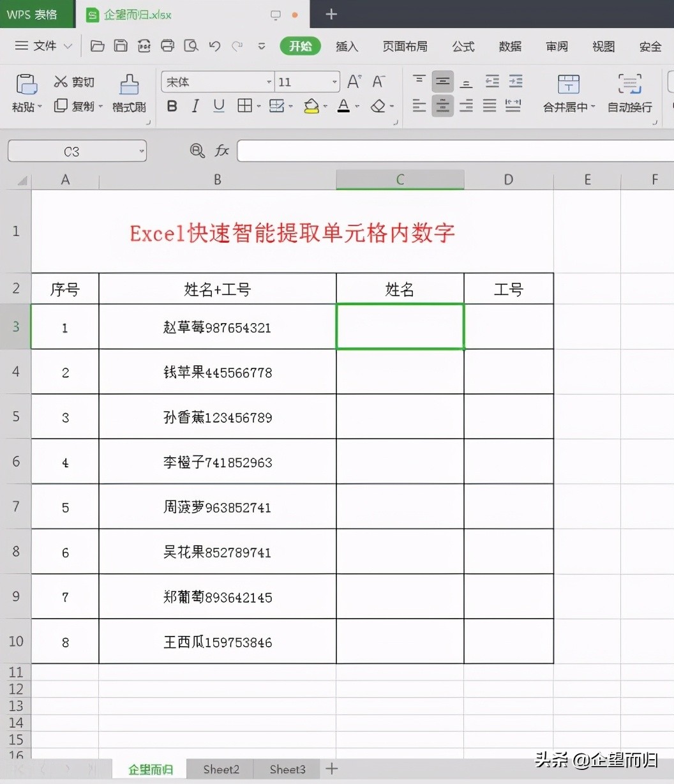Decrease indent icon

[x=492, y=82]
